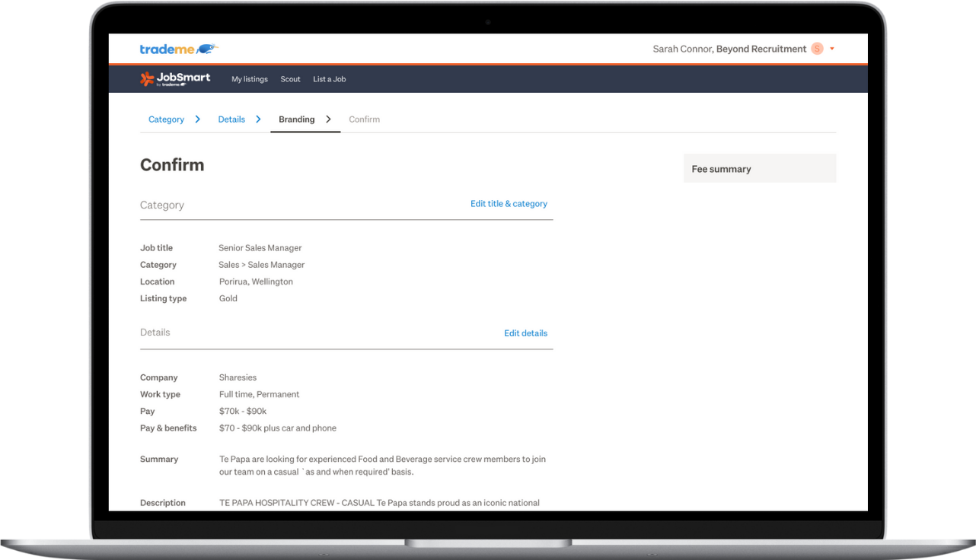The height and width of the screenshot is (560, 976).
Task: Click the orange JobSmart logo icon
Action: click(145, 78)
